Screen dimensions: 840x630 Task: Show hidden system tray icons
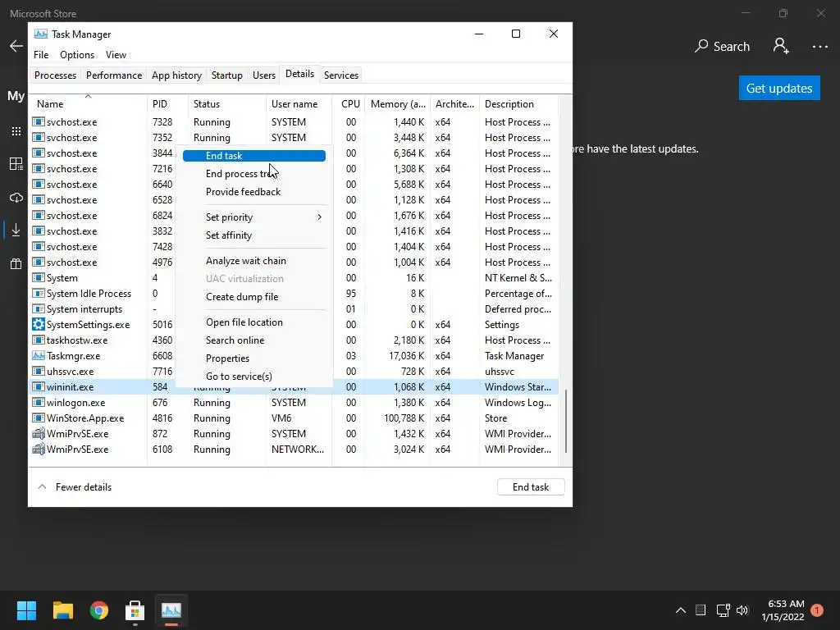coord(680,610)
